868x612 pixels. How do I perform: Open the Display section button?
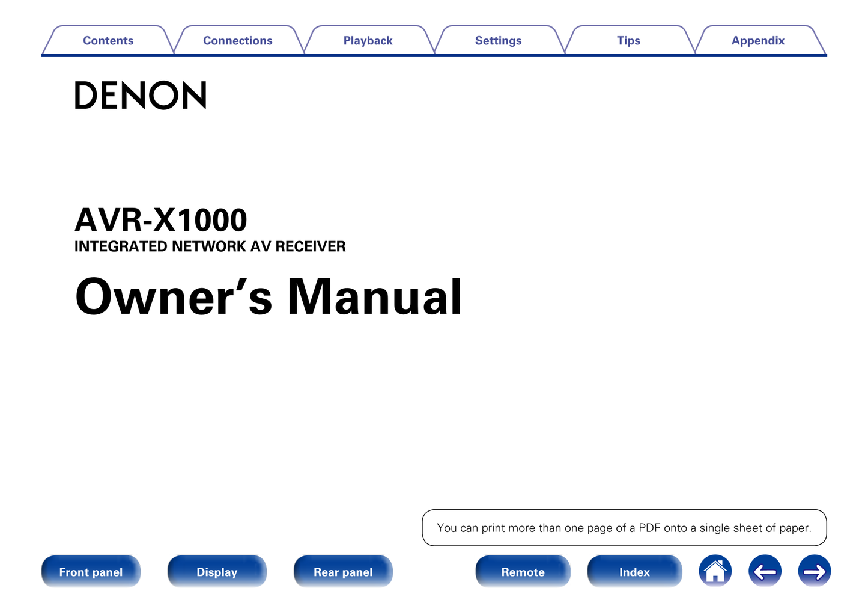tap(217, 572)
